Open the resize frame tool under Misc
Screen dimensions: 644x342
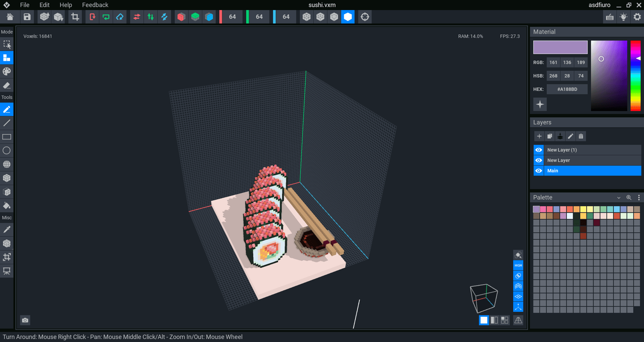pos(7,257)
